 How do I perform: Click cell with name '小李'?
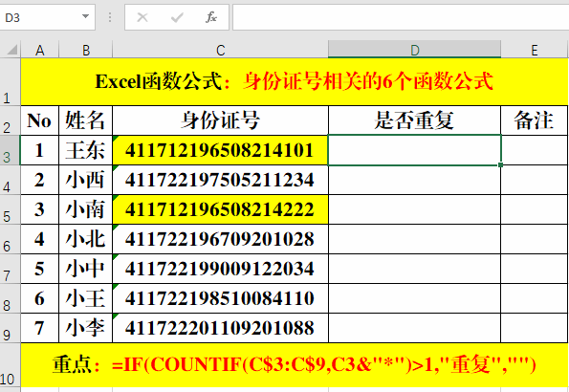[x=86, y=328]
